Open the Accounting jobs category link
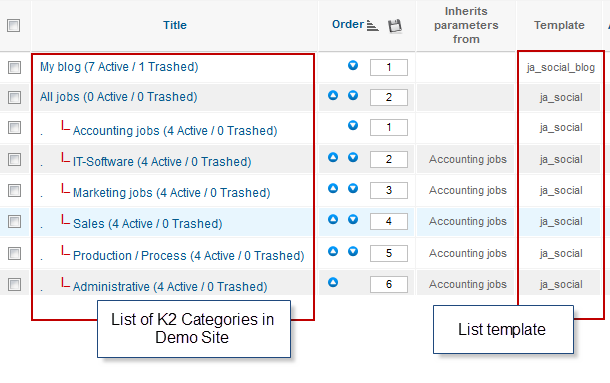Image resolution: width=610 pixels, height=383 pixels. coord(175,131)
